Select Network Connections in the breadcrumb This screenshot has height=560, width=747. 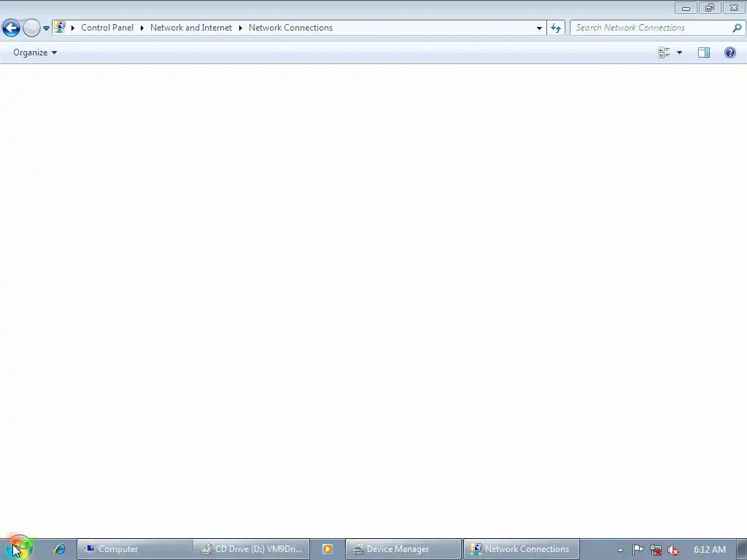coord(290,28)
